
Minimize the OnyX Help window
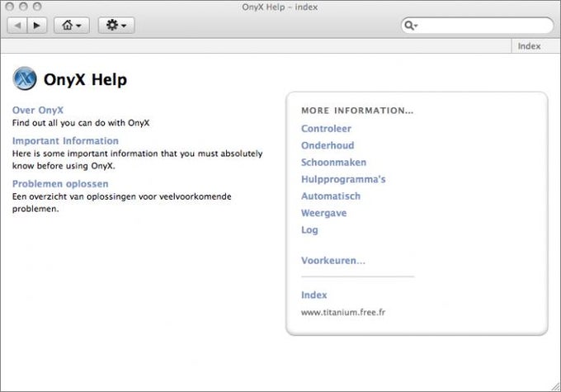point(23,7)
